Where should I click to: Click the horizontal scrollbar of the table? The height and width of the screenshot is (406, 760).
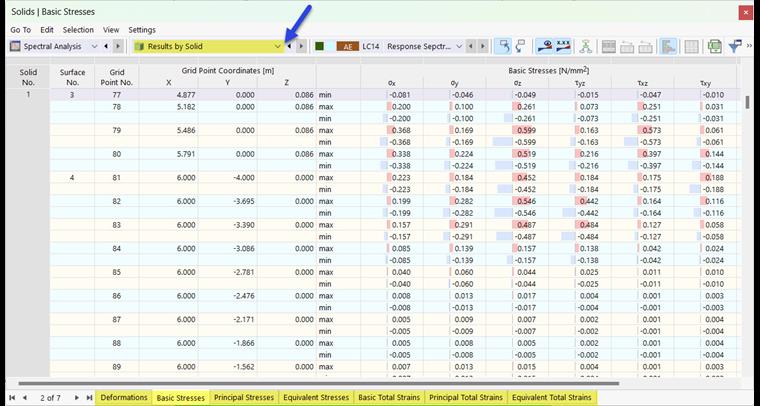(318, 383)
